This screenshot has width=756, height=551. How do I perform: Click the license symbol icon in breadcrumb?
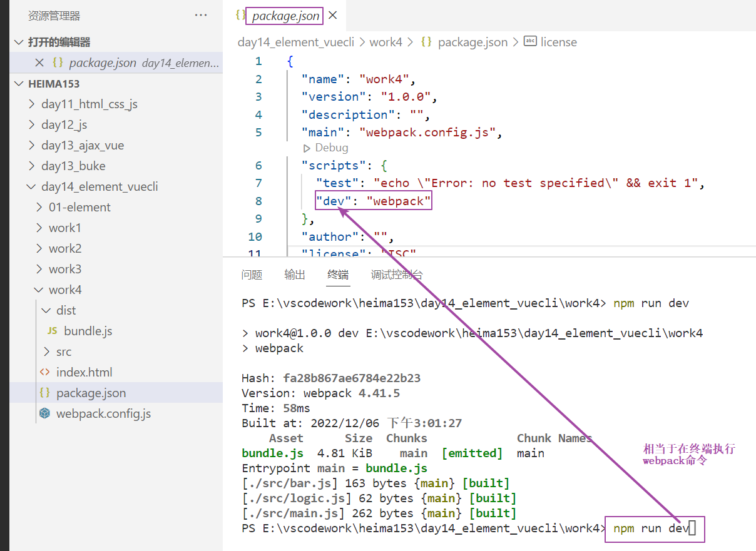point(530,42)
